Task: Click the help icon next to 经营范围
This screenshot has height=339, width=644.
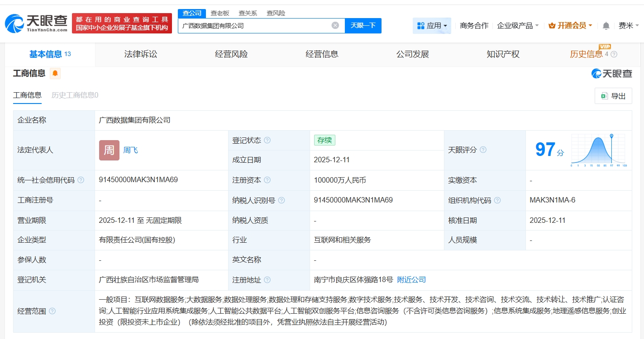Action: (x=52, y=311)
